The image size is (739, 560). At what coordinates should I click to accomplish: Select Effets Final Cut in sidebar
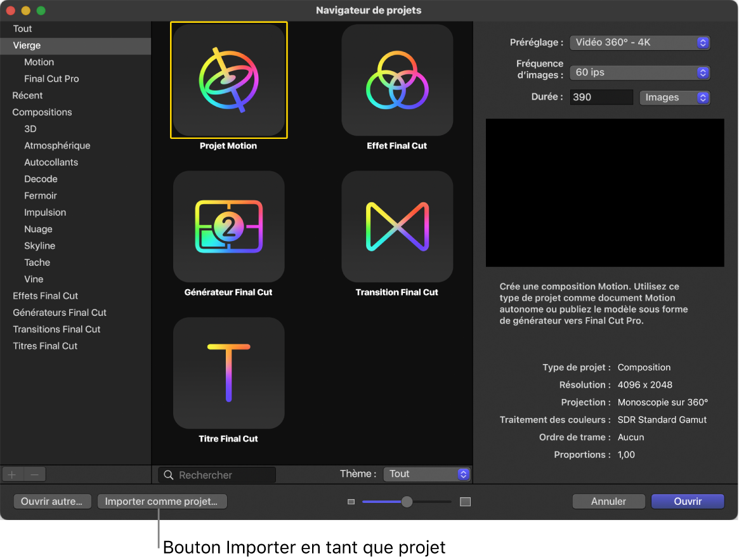click(x=75, y=296)
